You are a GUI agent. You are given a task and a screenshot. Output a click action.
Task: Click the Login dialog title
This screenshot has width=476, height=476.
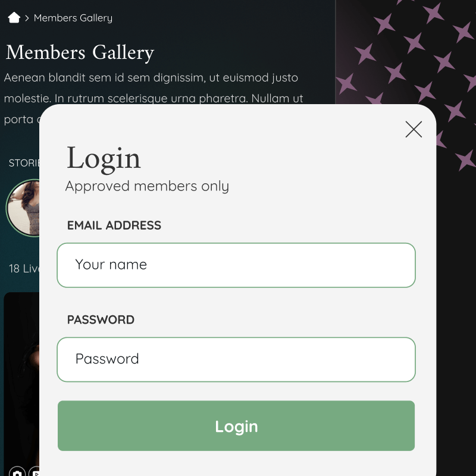coord(104,158)
